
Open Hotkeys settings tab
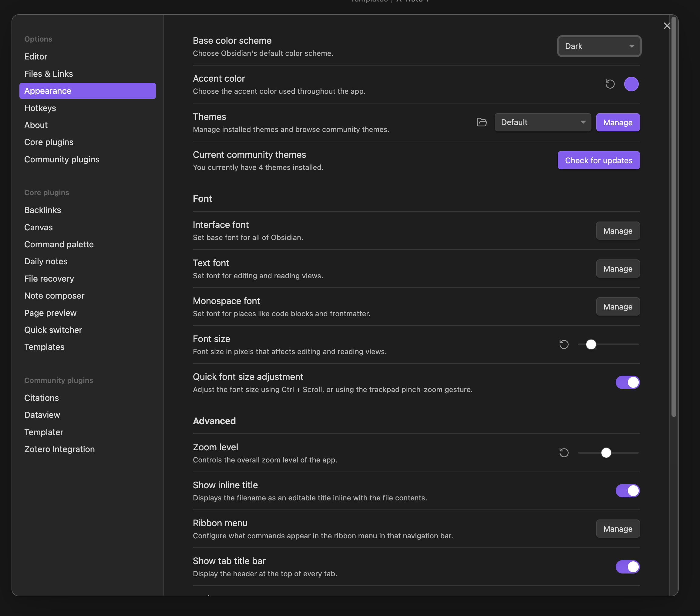click(x=40, y=108)
